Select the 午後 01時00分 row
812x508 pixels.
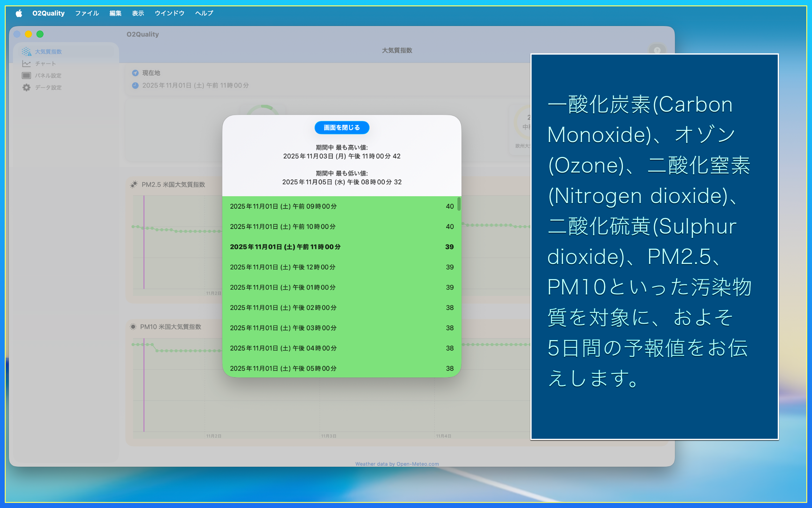pyautogui.click(x=342, y=287)
